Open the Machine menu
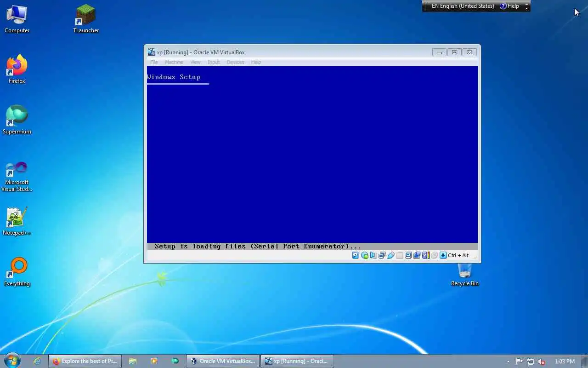The height and width of the screenshot is (368, 588). 174,62
